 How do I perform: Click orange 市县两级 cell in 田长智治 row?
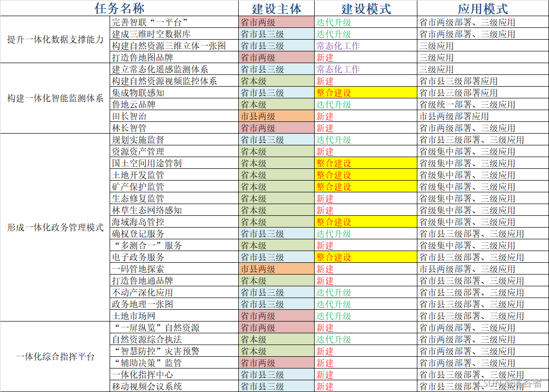pos(276,116)
